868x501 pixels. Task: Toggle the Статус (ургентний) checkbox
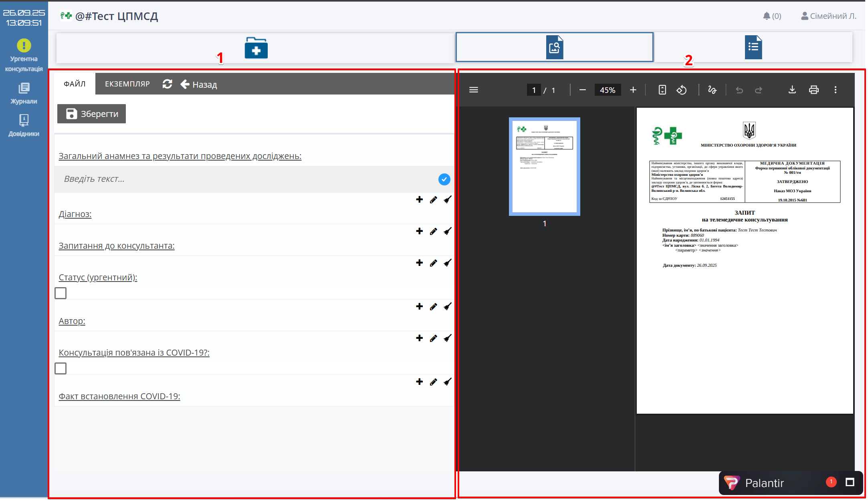pos(61,293)
